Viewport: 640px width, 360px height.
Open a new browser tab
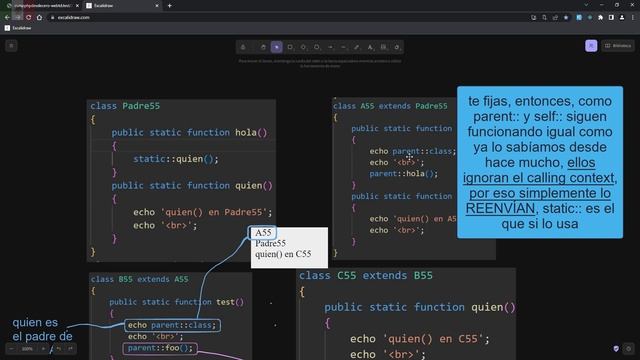[x=169, y=6]
